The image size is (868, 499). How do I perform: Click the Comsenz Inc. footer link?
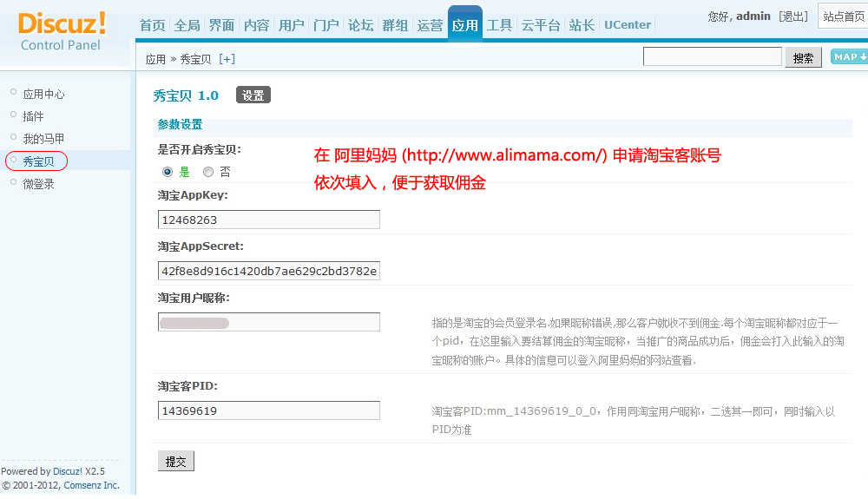(x=91, y=485)
